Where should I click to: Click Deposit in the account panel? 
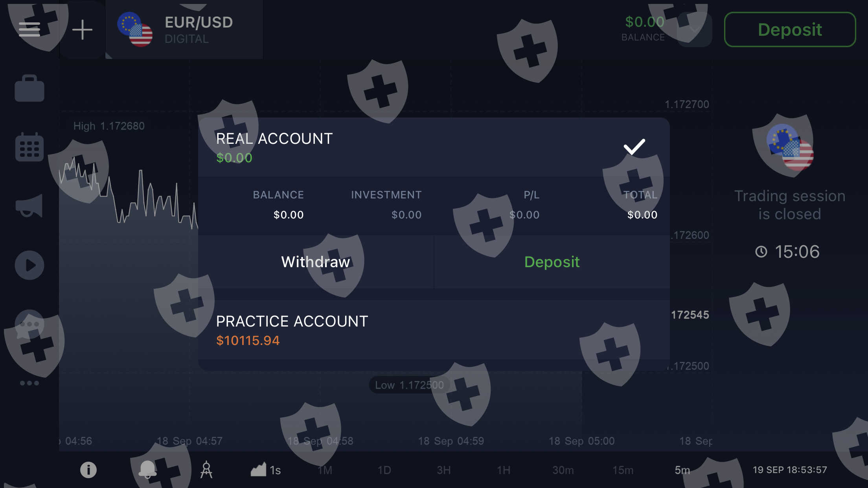click(552, 262)
